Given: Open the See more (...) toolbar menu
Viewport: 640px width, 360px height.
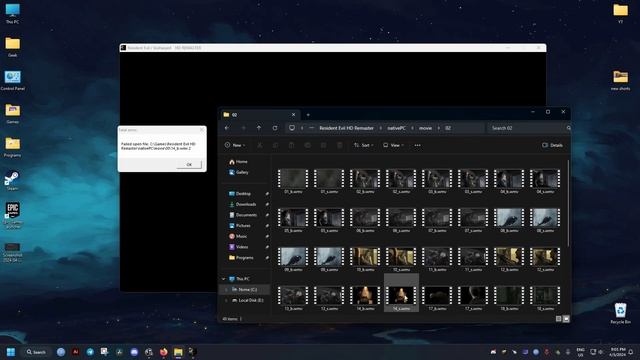Looking at the screenshot, I should (x=417, y=145).
